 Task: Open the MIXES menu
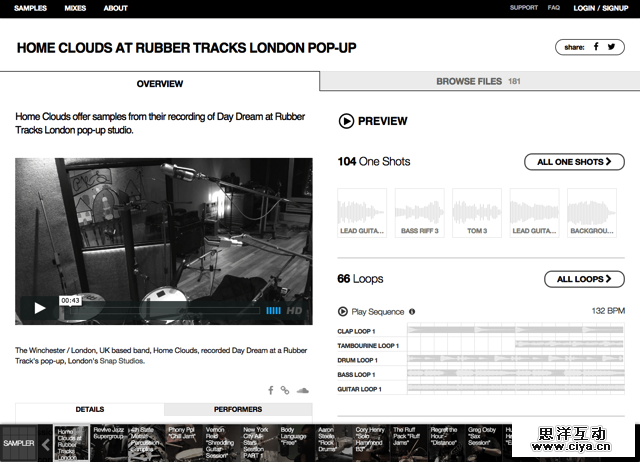click(75, 8)
